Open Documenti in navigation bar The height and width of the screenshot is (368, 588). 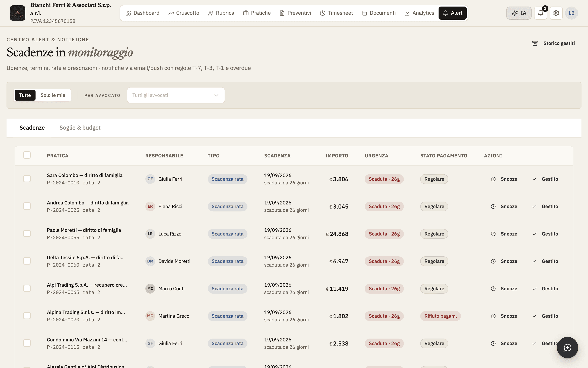click(x=379, y=13)
